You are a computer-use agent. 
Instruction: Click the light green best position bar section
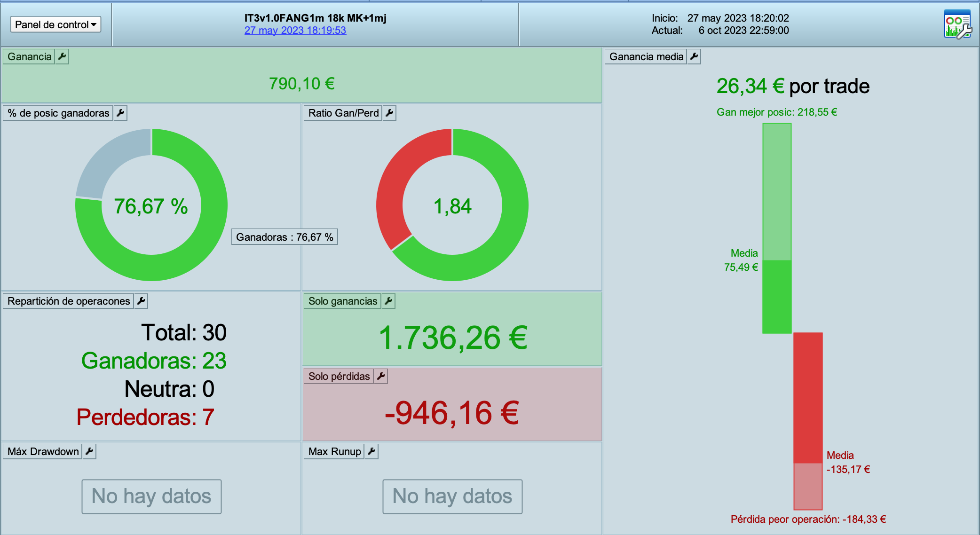777,192
